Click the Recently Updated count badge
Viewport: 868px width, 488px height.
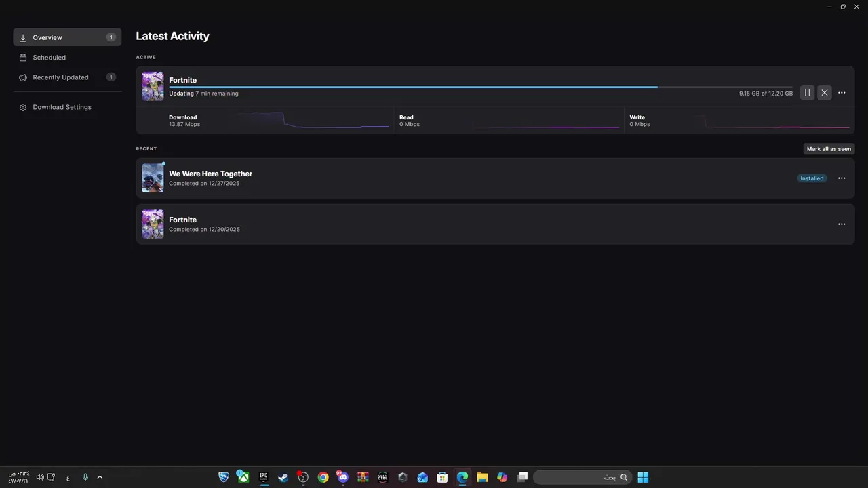(x=111, y=77)
